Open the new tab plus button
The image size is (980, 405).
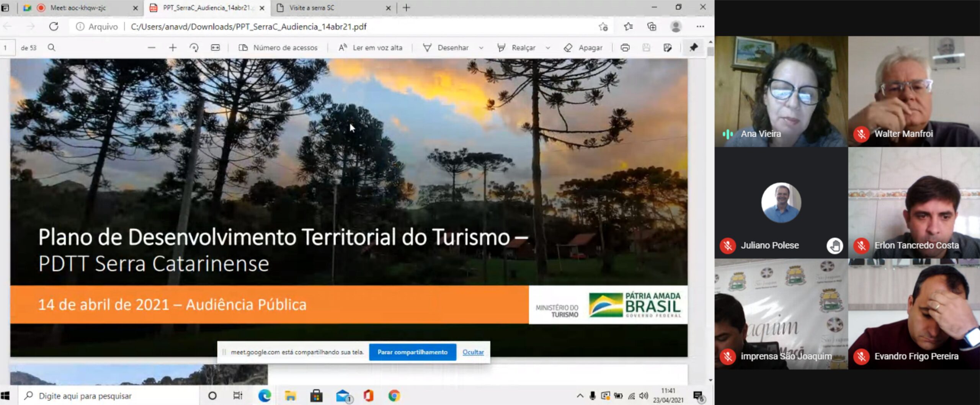[x=407, y=8]
